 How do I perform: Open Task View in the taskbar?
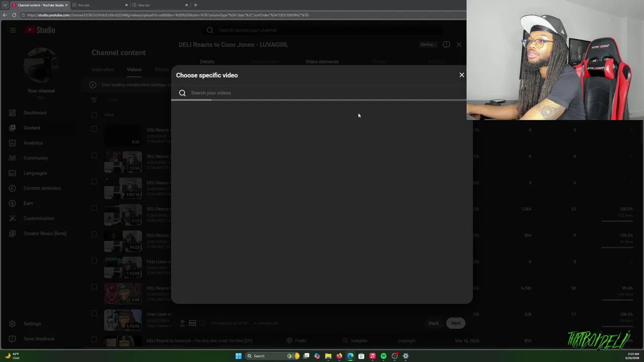click(306, 356)
